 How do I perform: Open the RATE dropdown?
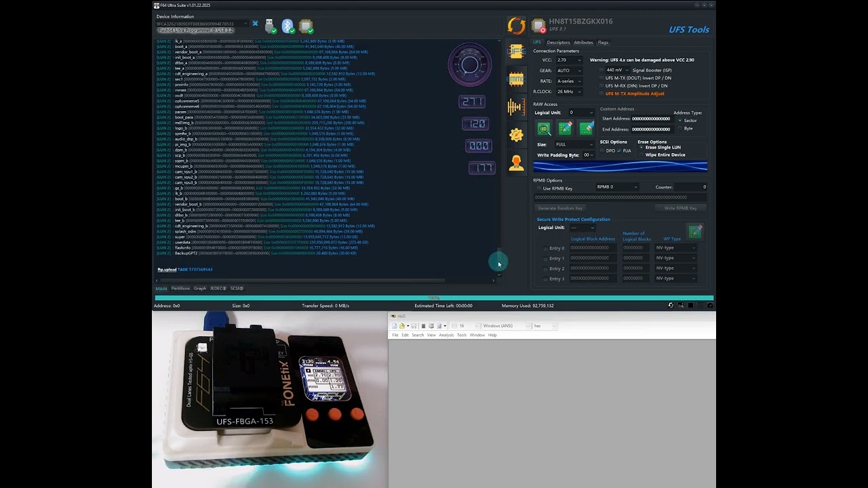coord(569,81)
